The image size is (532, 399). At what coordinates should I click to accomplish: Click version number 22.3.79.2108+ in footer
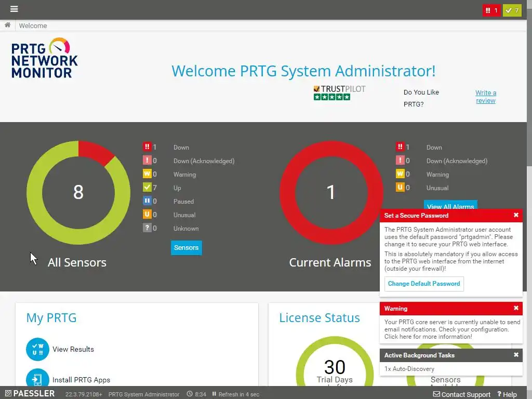84,394
